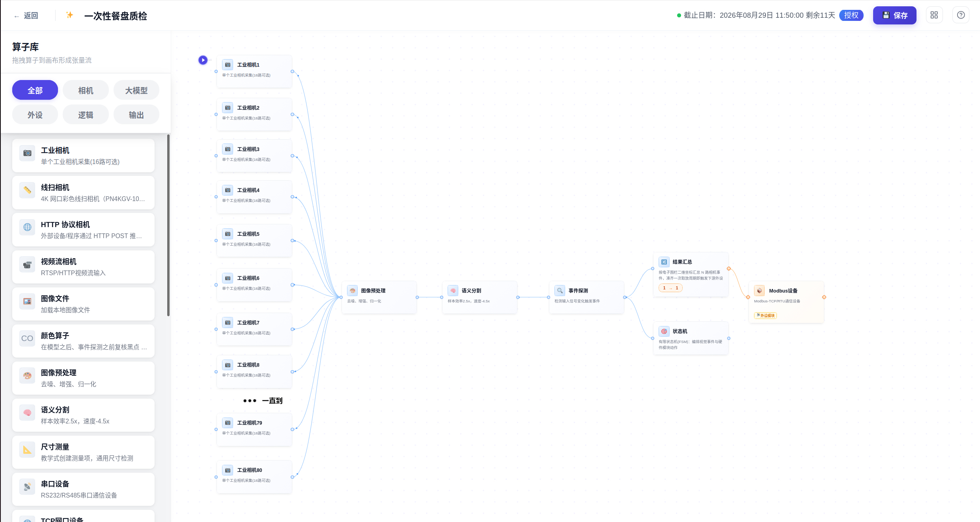Viewport: 980px width, 522px height.
Task: Select 工业相机6 node camera icon on canvas
Action: pyautogui.click(x=228, y=278)
